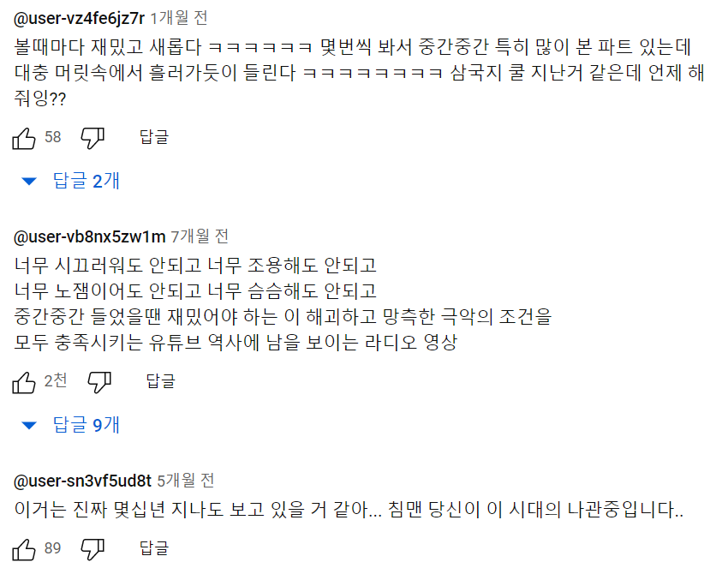Screen dimensions: 728x580
Task: Click 답글 under the first comment
Action: pyautogui.click(x=154, y=136)
